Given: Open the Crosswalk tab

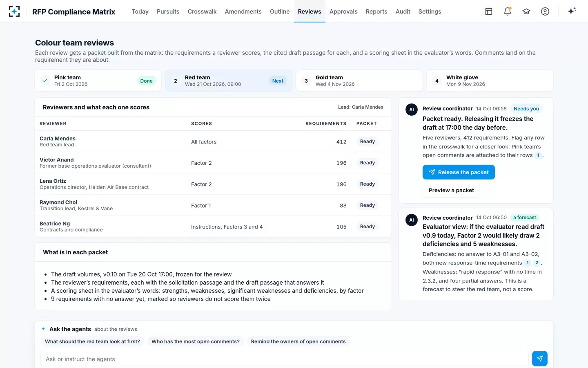Looking at the screenshot, I should (x=202, y=11).
